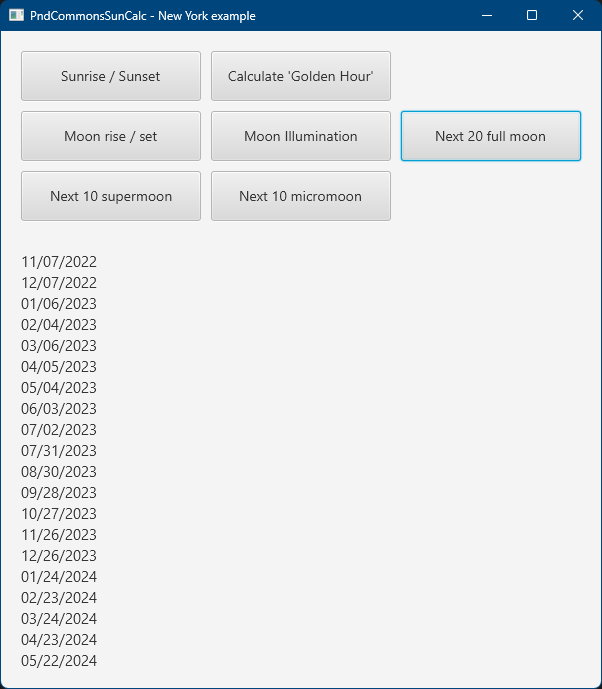
Task: Click the 07/31/2023 full moon date
Action: click(x=59, y=451)
